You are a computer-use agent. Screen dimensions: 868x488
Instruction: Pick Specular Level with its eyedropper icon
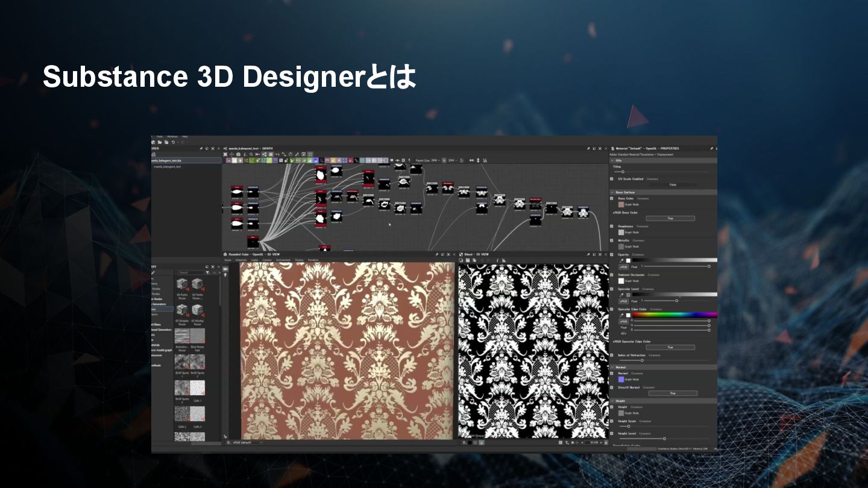tap(621, 295)
